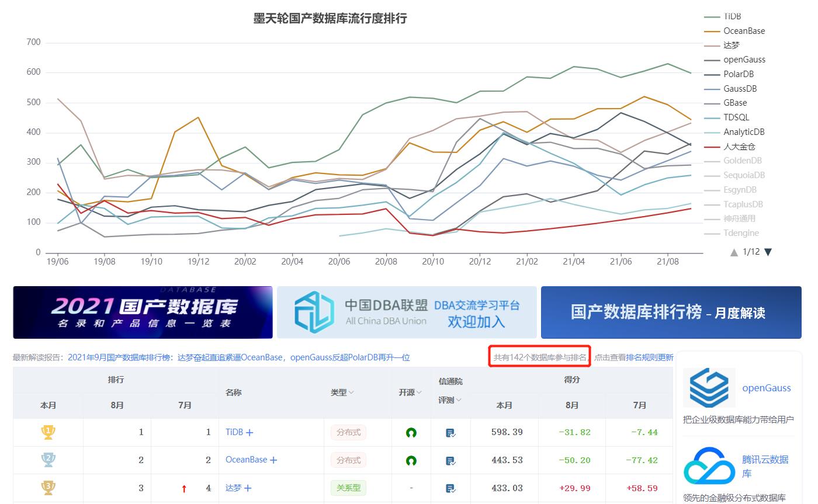Viewport: 818px width, 504px height.
Task: Click the 共有142个数据库参与排名 text
Action: point(540,357)
